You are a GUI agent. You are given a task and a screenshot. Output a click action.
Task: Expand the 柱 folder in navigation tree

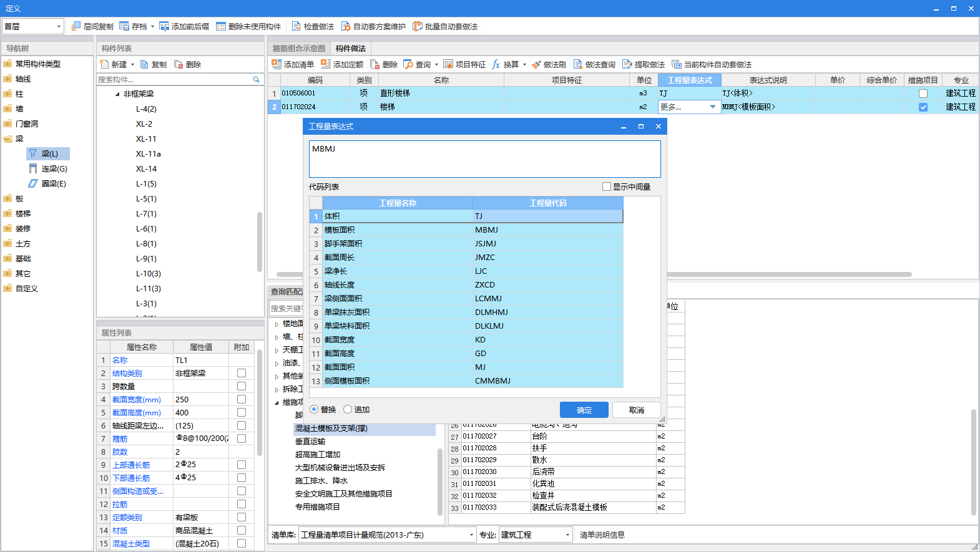pyautogui.click(x=7, y=94)
